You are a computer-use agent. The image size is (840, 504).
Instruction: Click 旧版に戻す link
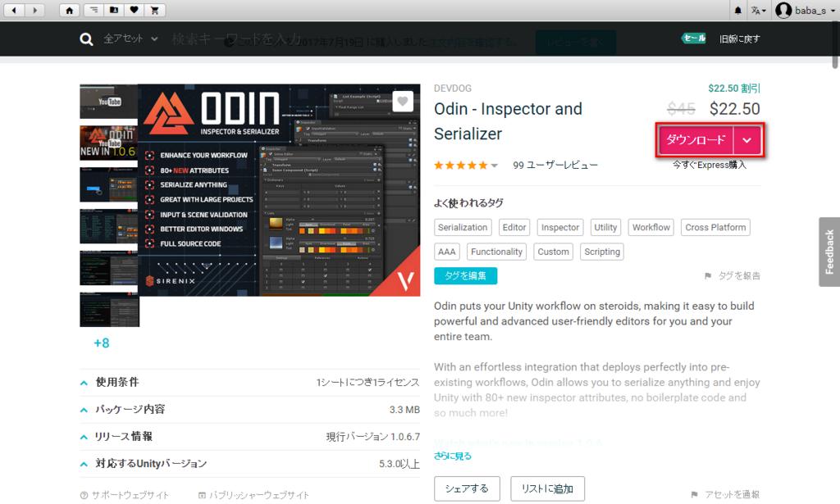pos(739,39)
